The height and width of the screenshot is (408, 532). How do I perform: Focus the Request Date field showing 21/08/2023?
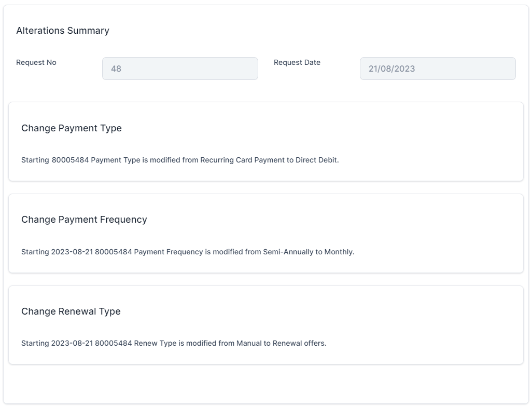[x=437, y=69]
